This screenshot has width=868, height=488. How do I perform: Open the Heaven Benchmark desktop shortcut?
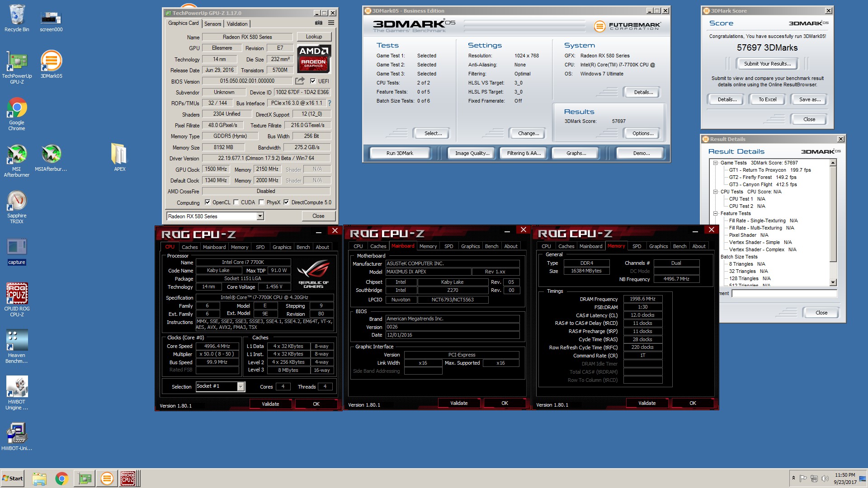tap(17, 347)
